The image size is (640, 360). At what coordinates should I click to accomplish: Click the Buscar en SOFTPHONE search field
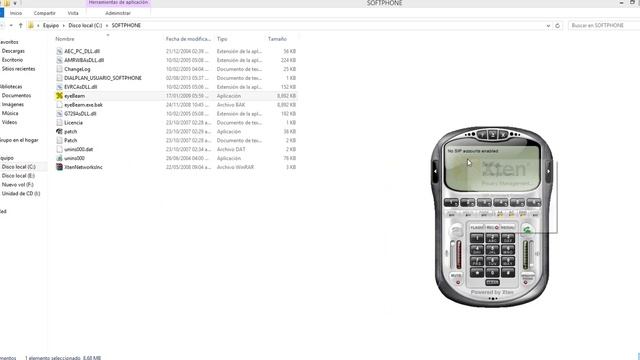pos(604,25)
